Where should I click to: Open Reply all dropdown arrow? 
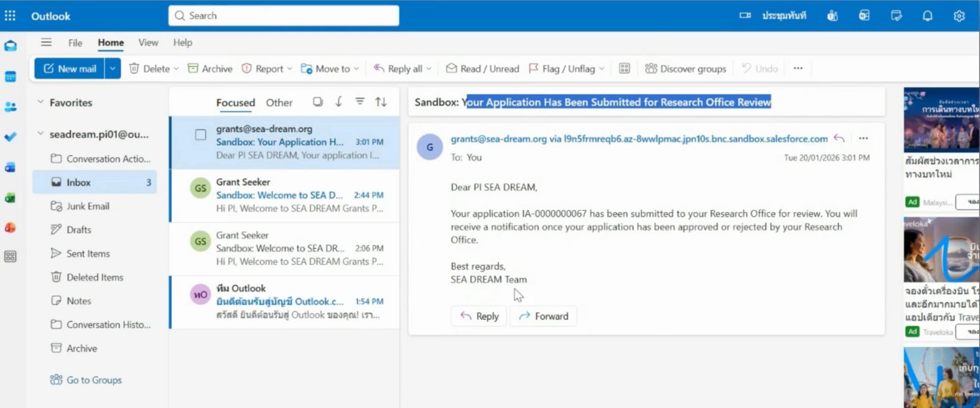pos(429,69)
